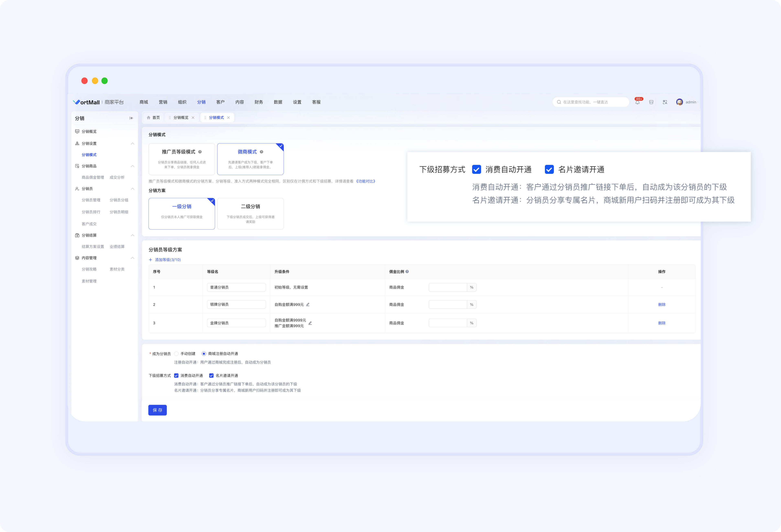Viewport: 781px width, 532px height.
Task: Select the 手动创建 radio option
Action: [176, 354]
